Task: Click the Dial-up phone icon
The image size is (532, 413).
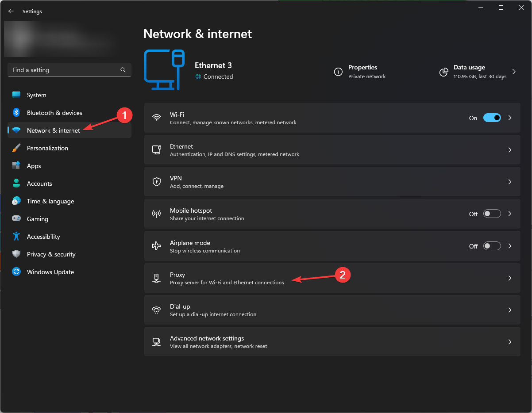Action: click(156, 310)
